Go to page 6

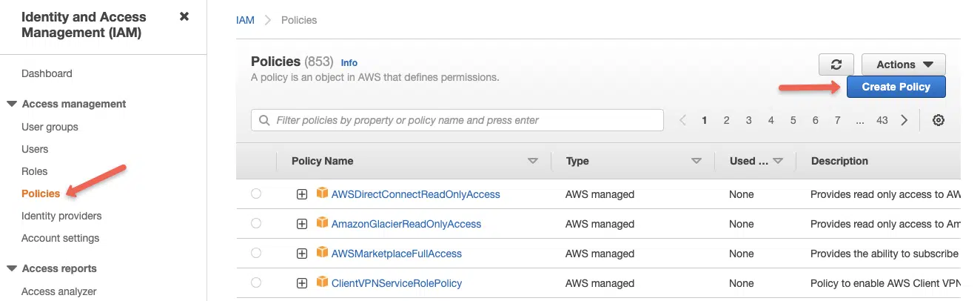tap(816, 120)
